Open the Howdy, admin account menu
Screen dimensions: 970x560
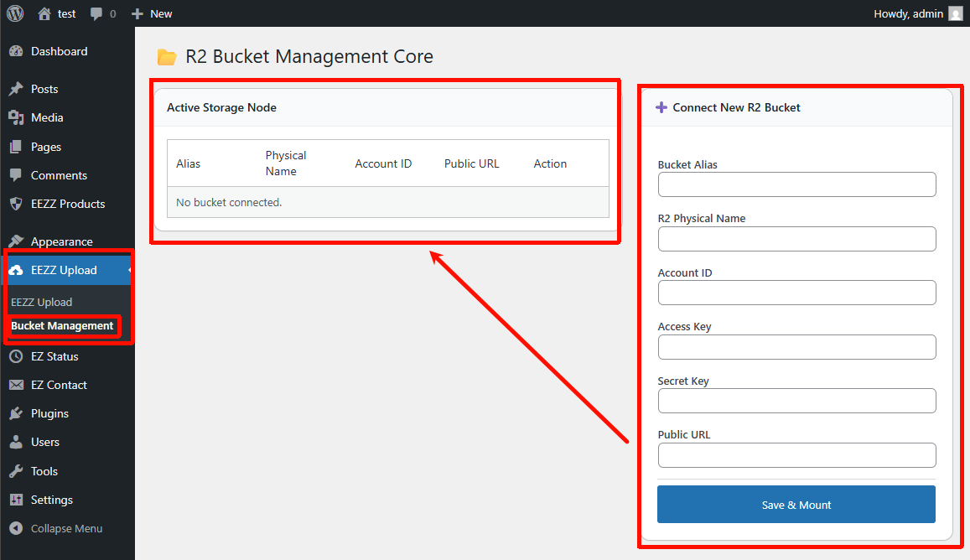pos(909,13)
